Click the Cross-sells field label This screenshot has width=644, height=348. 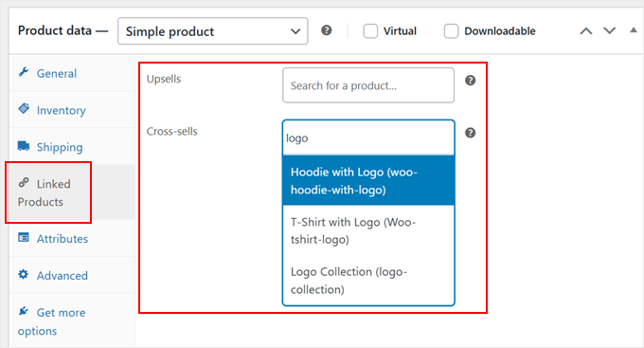pyautogui.click(x=171, y=131)
